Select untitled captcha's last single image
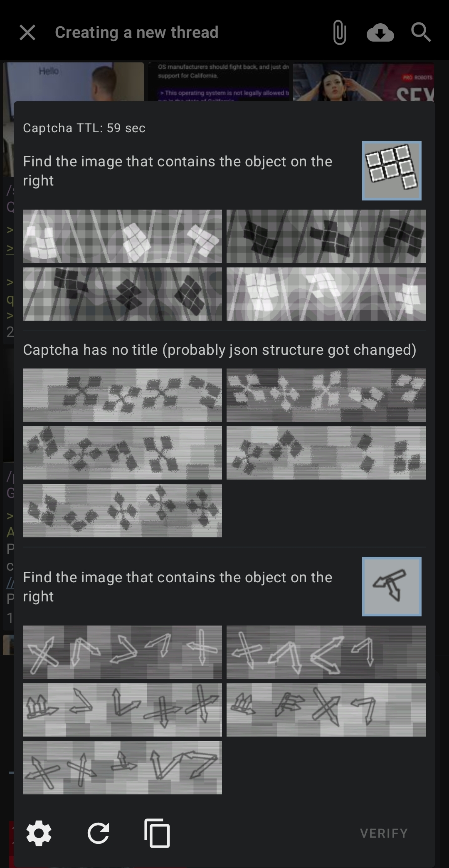Viewport: 449px width, 868px height. (x=122, y=511)
